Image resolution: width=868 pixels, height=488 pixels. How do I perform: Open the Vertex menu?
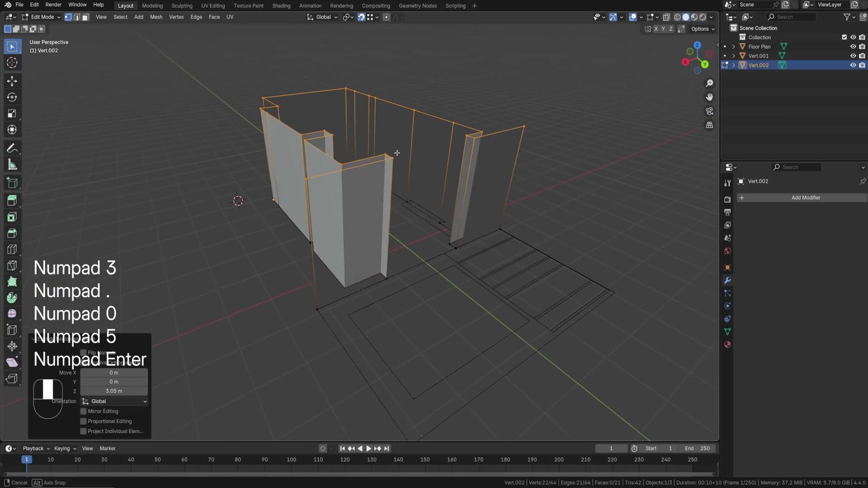click(176, 17)
